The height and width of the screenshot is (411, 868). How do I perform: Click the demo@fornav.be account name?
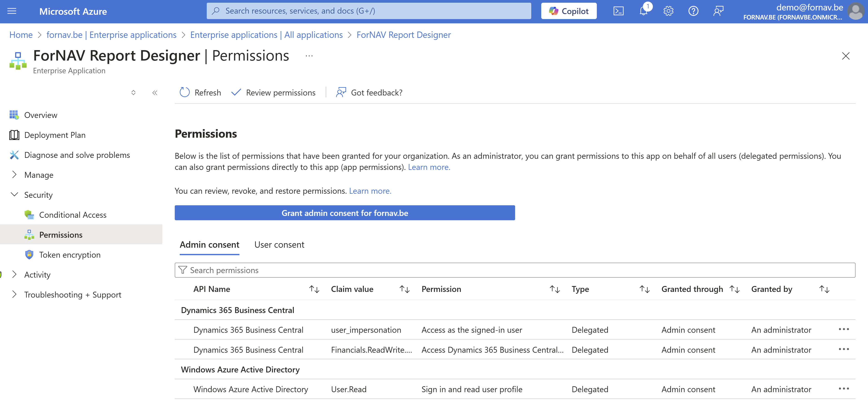(809, 7)
